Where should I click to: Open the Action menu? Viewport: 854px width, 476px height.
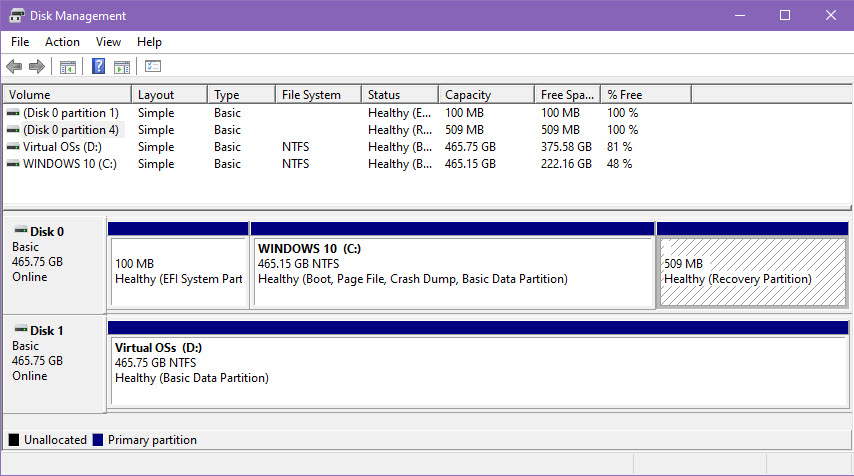62,42
